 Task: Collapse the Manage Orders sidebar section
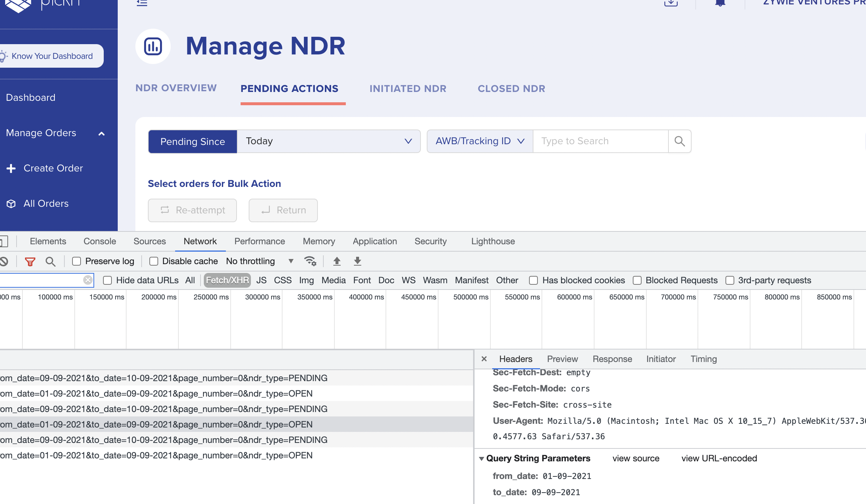[x=102, y=134]
